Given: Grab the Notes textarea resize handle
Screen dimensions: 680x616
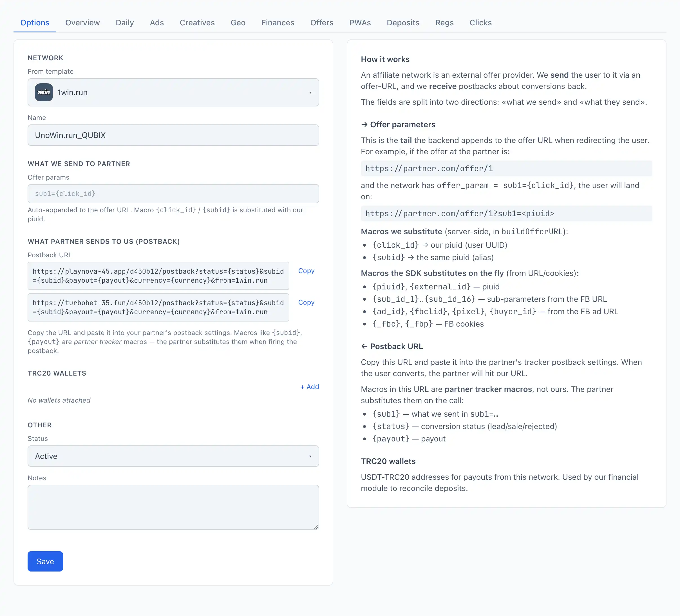Looking at the screenshot, I should point(316,526).
